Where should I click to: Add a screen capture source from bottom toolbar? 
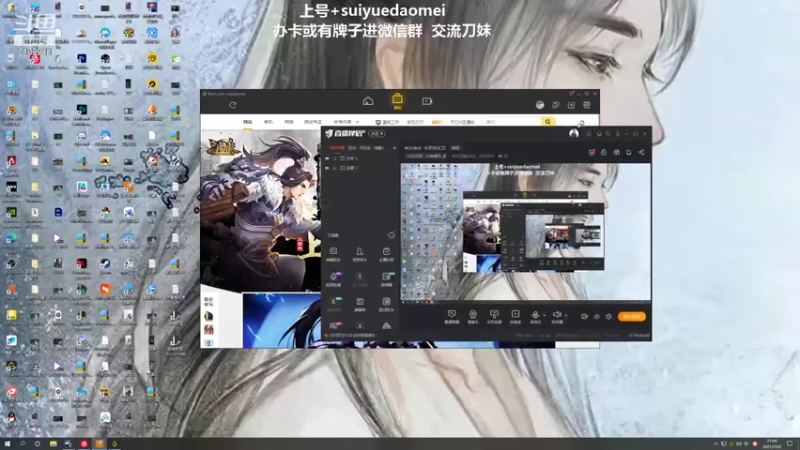tap(452, 316)
